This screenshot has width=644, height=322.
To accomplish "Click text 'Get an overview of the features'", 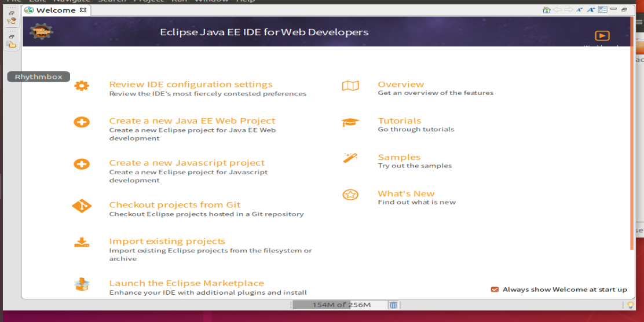I will coord(436,93).
